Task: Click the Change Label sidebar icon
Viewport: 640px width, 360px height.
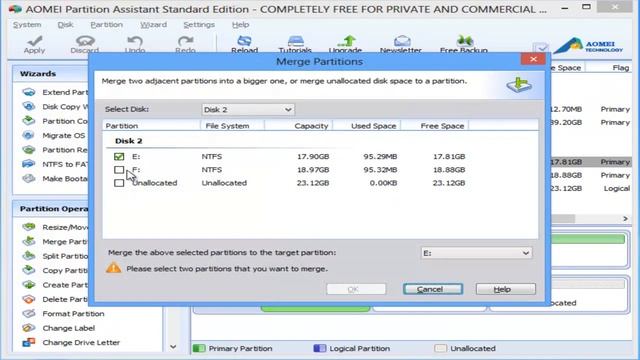Action: point(29,328)
